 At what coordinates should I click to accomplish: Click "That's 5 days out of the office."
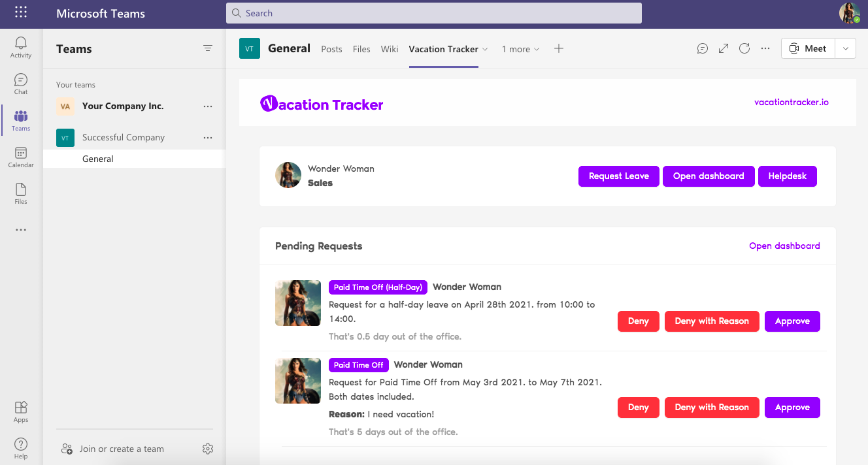pos(393,432)
